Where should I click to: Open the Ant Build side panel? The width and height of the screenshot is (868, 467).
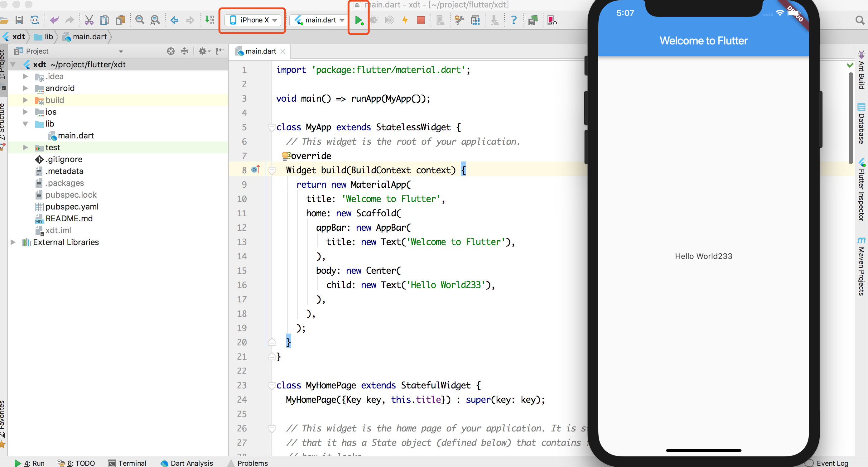pos(861,70)
